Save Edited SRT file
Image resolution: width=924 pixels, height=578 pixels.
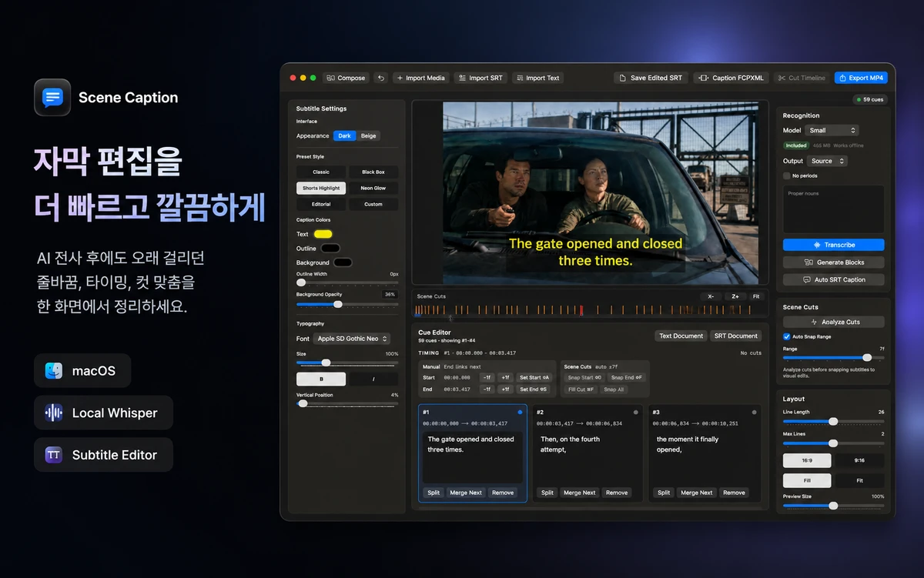(x=651, y=78)
